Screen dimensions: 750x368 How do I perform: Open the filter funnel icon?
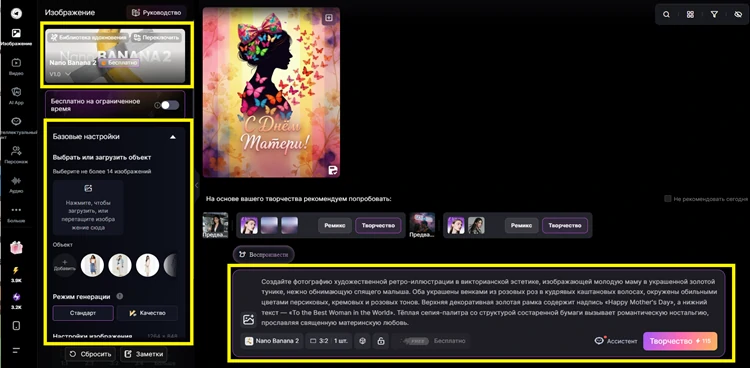pos(714,14)
